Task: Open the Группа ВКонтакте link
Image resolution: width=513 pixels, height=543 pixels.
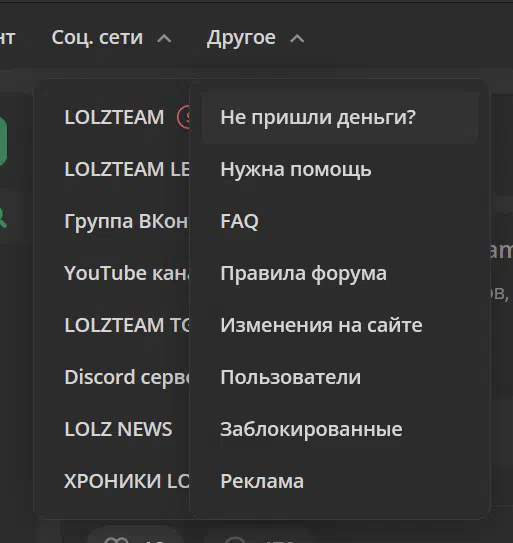Action: [x=127, y=221]
